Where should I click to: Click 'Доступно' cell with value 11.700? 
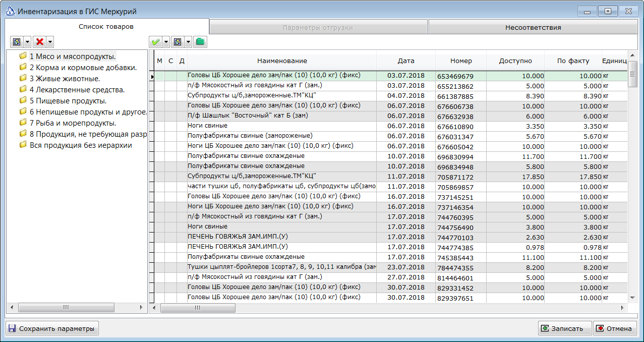point(515,156)
